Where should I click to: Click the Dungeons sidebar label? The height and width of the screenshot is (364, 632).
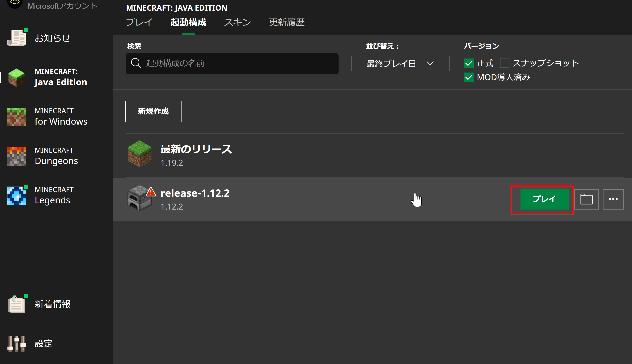[56, 161]
